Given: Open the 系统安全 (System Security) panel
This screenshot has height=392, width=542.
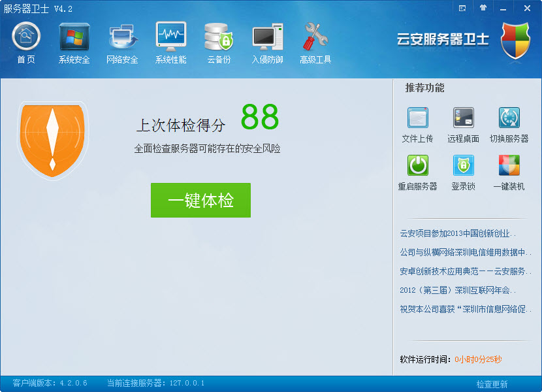Looking at the screenshot, I should tap(73, 41).
